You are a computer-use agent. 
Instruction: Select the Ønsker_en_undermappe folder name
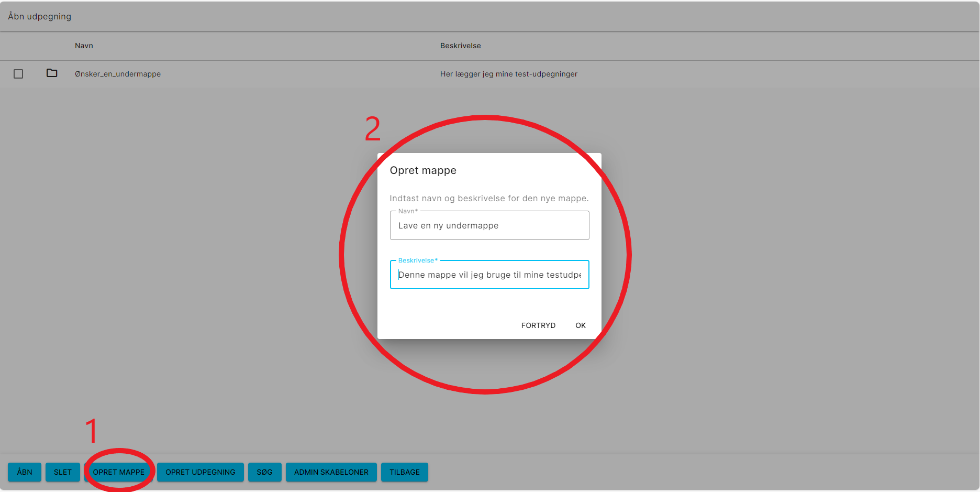(x=118, y=74)
